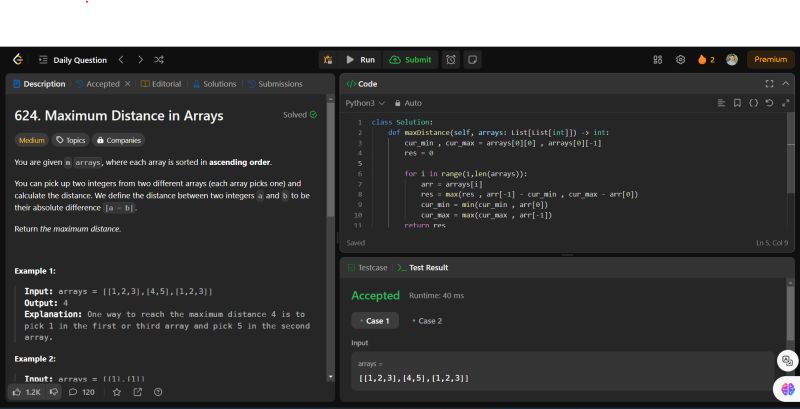
Task: Click 'Runtime: 40 ms' text
Action: [x=436, y=296]
